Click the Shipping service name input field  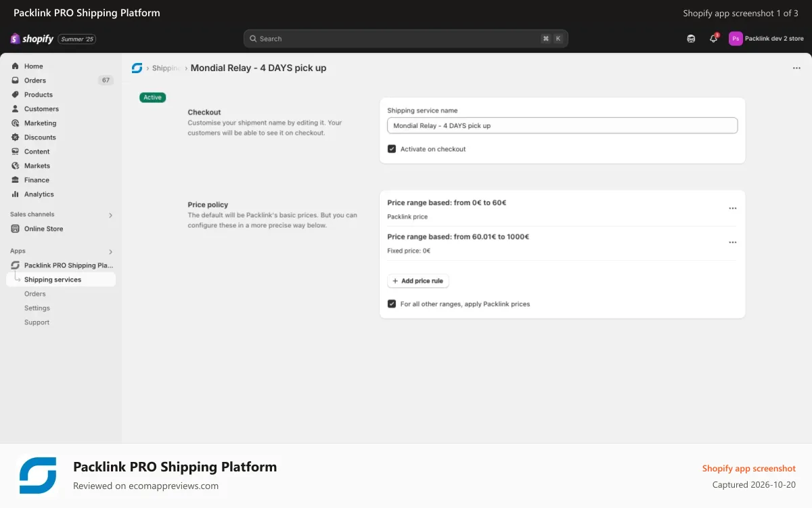coord(562,126)
